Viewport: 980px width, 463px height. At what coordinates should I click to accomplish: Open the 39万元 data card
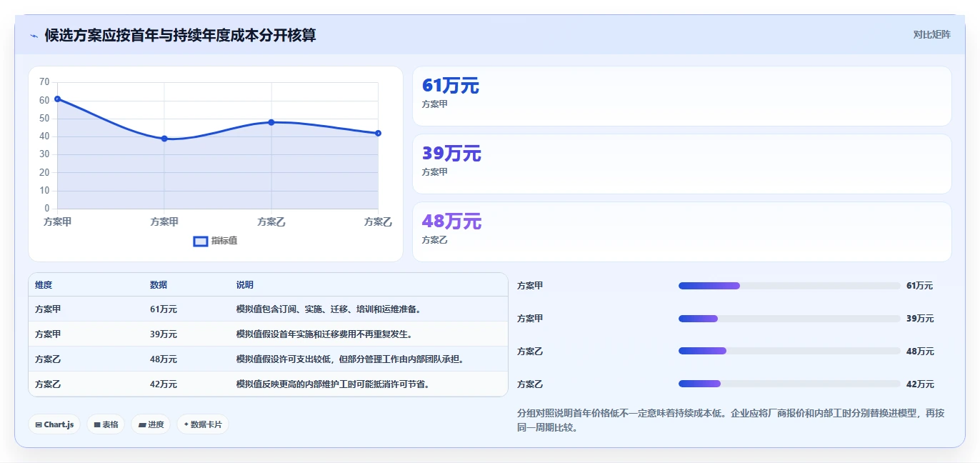tap(682, 164)
